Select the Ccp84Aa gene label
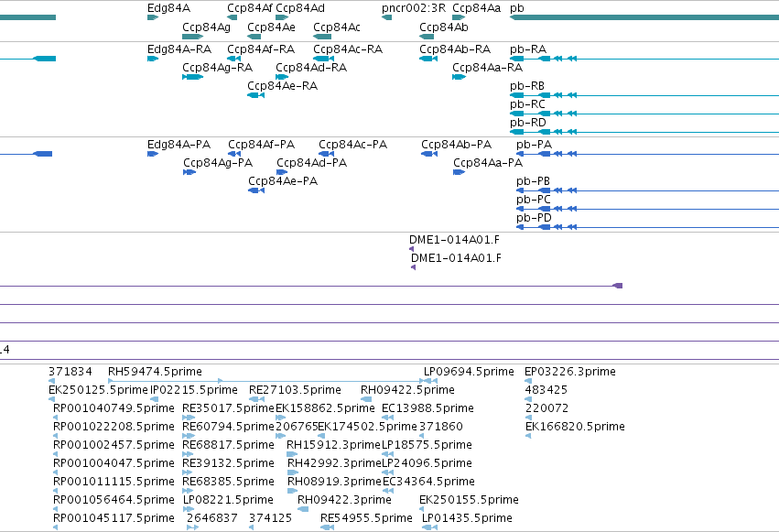Image resolution: width=779 pixels, height=532 pixels. (x=476, y=8)
